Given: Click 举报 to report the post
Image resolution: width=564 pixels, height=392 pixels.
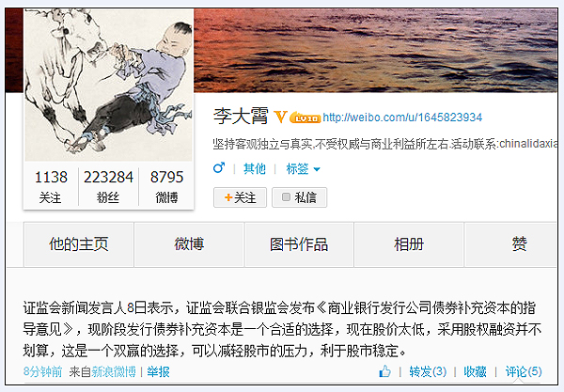Looking at the screenshot, I should 158,372.
